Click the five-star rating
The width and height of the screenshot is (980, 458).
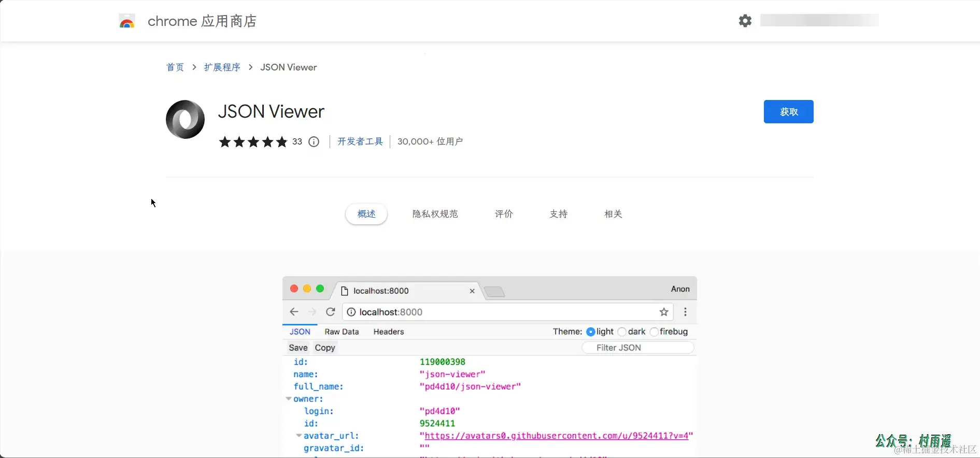(x=253, y=142)
